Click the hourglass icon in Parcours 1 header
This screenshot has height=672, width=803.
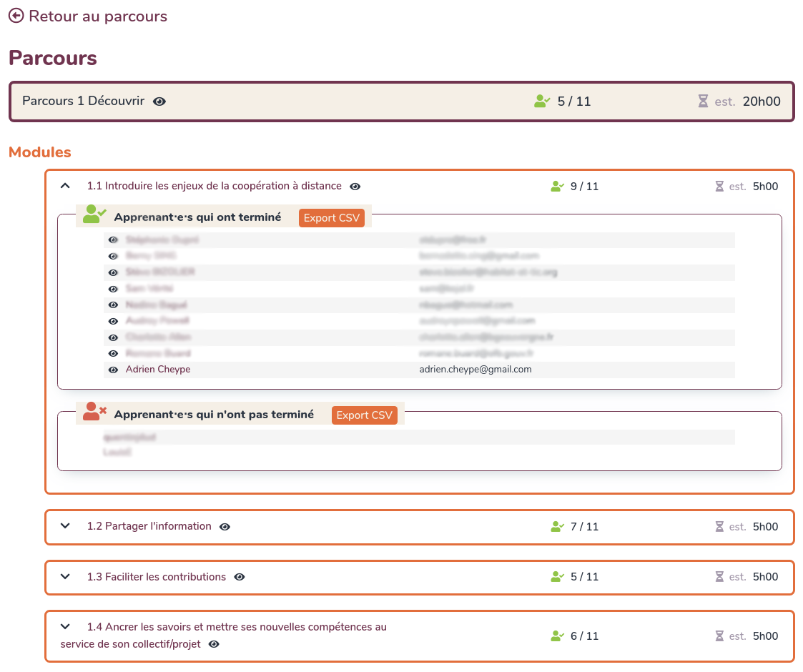[703, 102]
